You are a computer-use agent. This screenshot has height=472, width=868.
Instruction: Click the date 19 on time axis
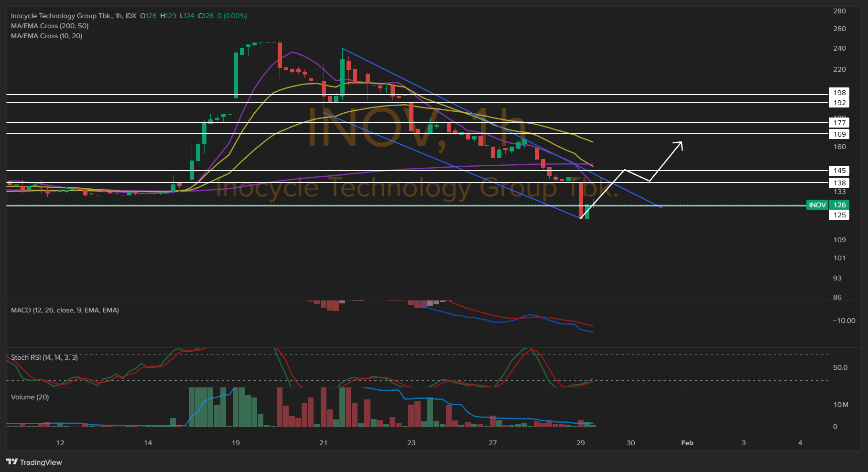(236, 443)
